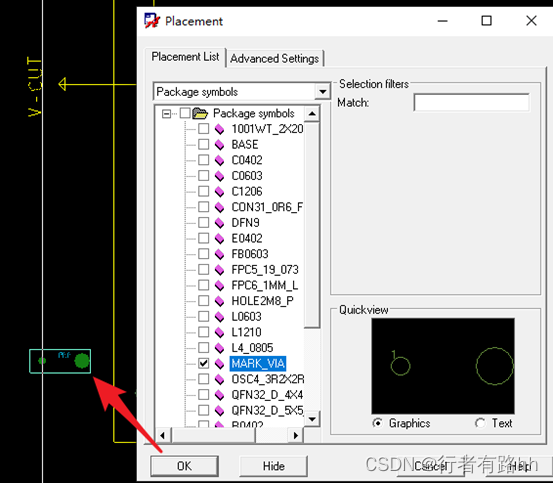
Task: Click the symbol icon beside MARK_VIA
Action: point(219,363)
